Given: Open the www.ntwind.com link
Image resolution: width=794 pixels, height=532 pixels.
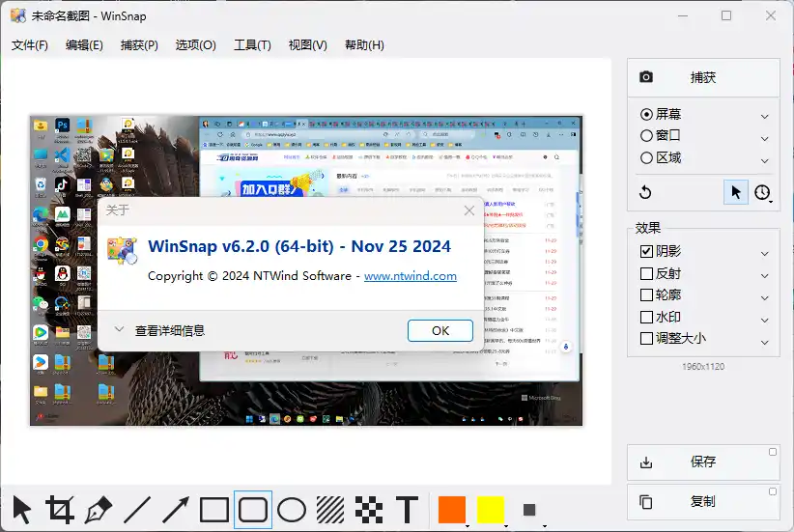Looking at the screenshot, I should [x=411, y=276].
